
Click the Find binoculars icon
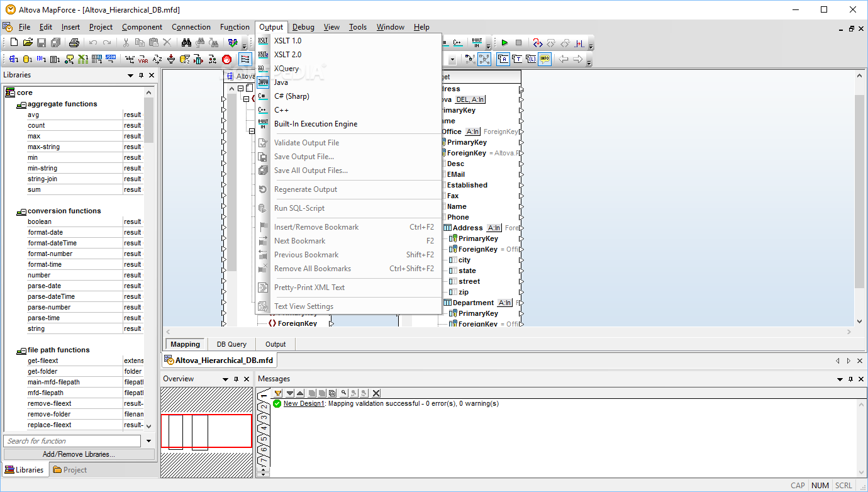pyautogui.click(x=186, y=43)
